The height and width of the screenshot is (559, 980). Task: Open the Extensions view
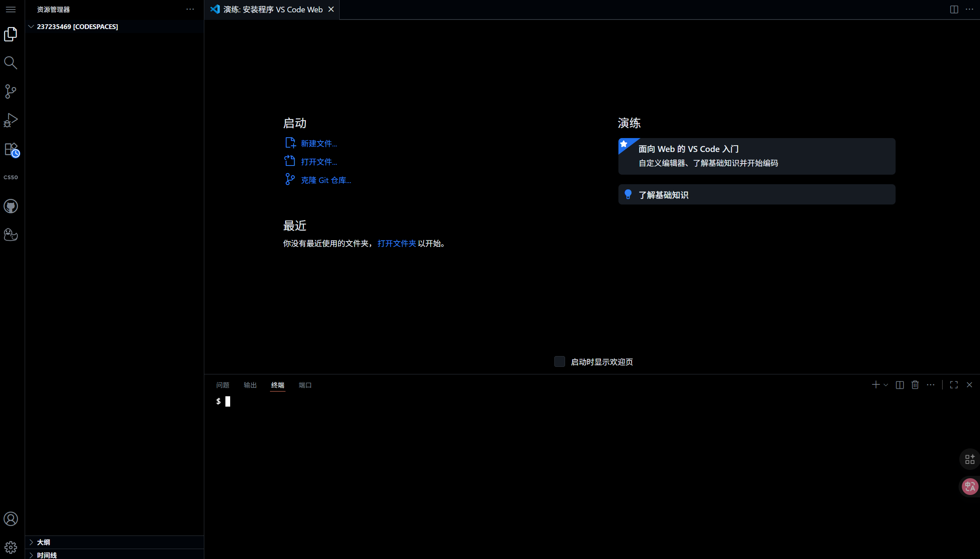coord(11,149)
